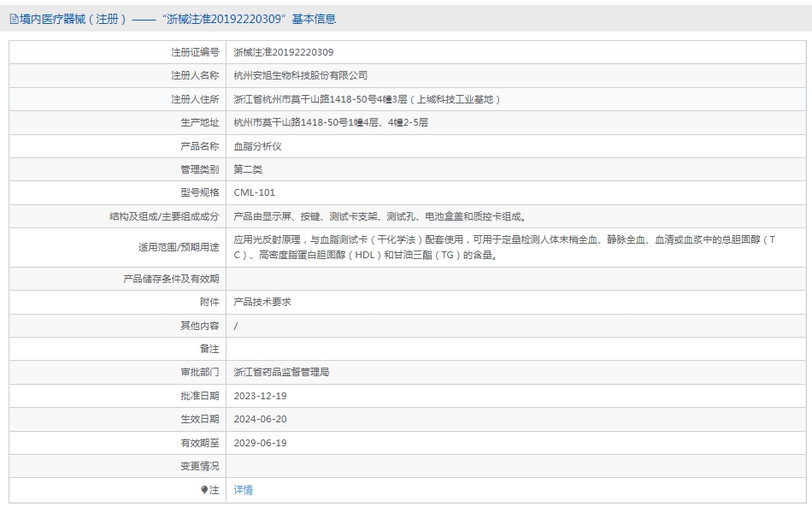Click the 变更情况 label cell

tap(118, 467)
